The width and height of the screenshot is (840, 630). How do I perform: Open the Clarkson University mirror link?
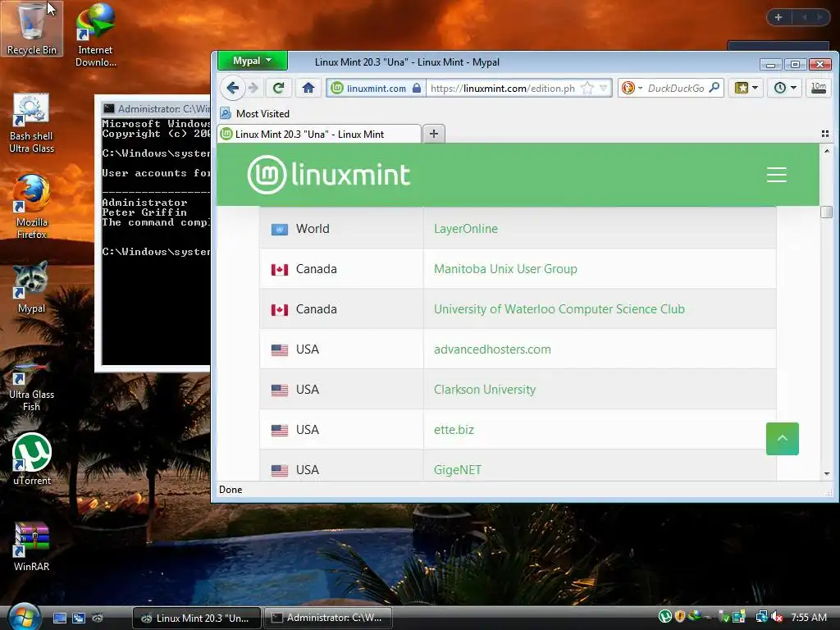pos(484,390)
